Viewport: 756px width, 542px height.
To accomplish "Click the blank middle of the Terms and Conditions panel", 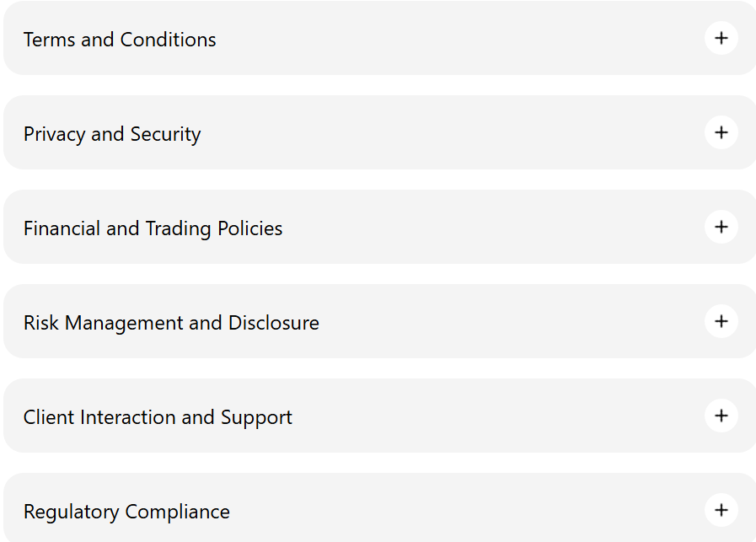I will (455, 40).
